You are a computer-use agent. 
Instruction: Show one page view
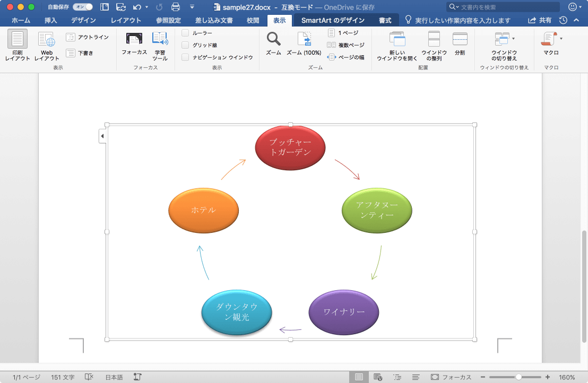[x=343, y=33]
